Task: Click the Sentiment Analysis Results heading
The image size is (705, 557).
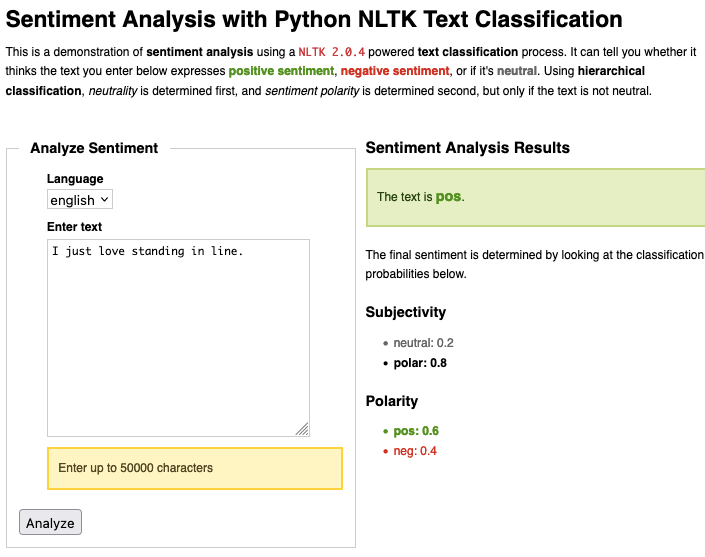Action: pyautogui.click(x=467, y=148)
